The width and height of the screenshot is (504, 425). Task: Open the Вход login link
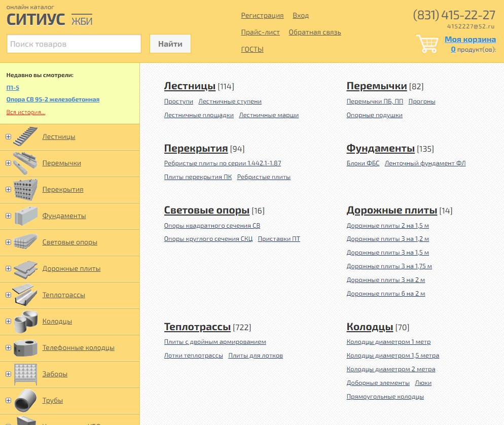[x=301, y=15]
